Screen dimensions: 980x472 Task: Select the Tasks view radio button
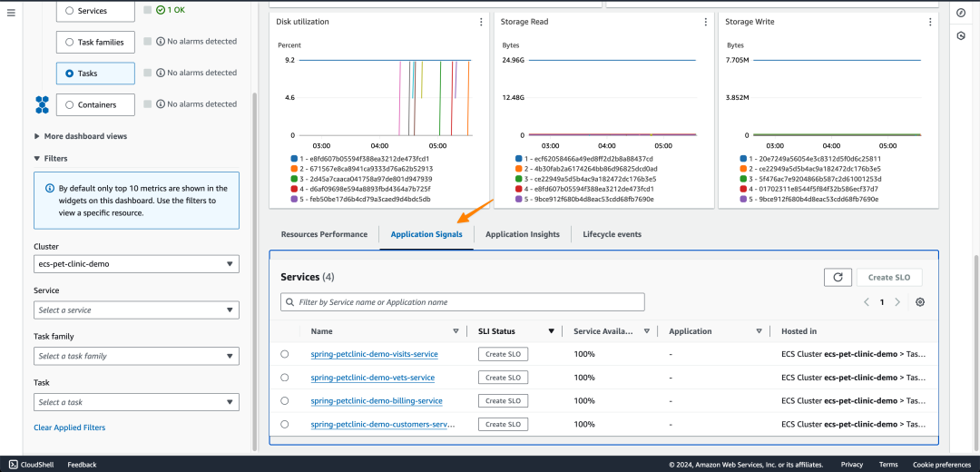(x=69, y=74)
